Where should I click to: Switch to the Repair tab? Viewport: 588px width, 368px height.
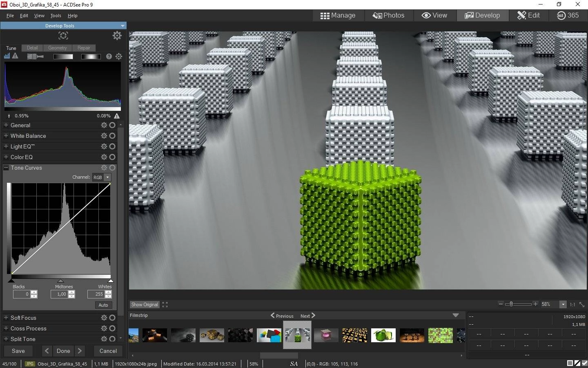(x=84, y=48)
